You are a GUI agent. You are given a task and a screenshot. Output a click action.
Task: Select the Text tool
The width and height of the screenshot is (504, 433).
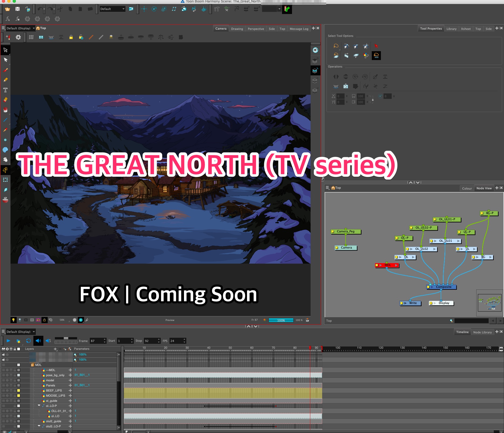5,90
